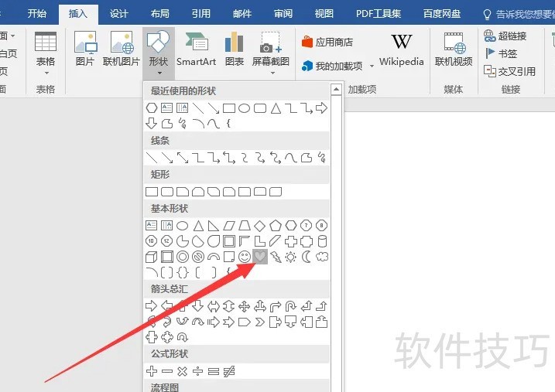The height and width of the screenshot is (392, 555).
Task: Insert a picture with 图片
Action: pos(85,49)
